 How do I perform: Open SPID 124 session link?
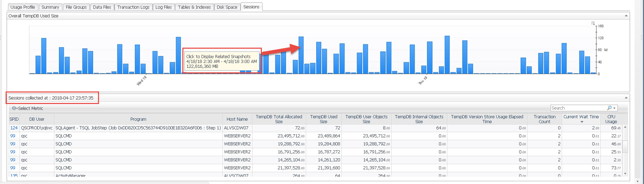(14, 128)
